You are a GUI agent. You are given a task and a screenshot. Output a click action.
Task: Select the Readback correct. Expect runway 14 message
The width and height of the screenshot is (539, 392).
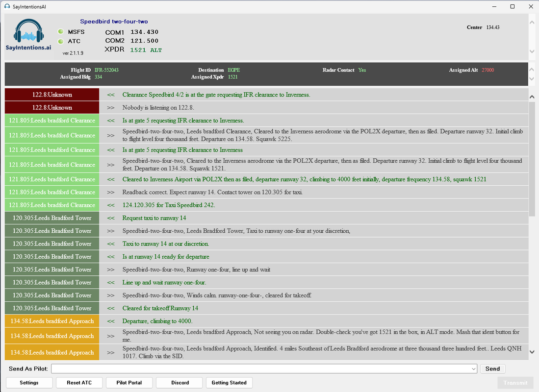[212, 193]
